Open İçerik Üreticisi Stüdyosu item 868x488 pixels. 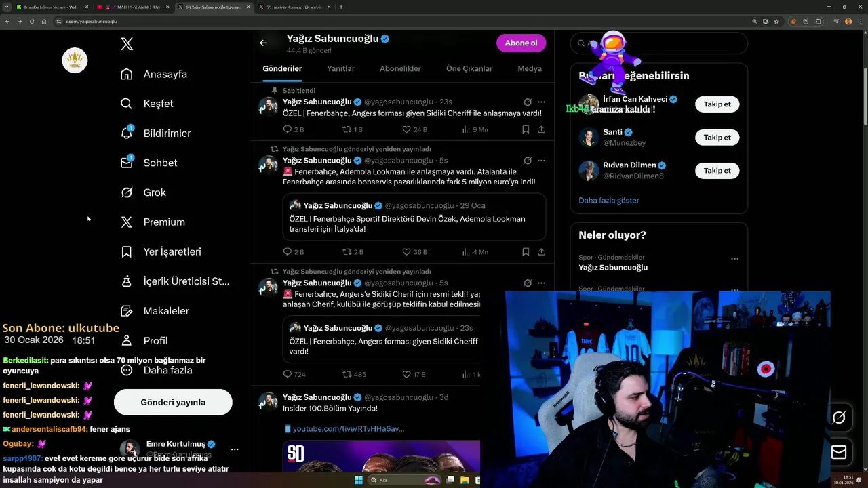[175, 281]
